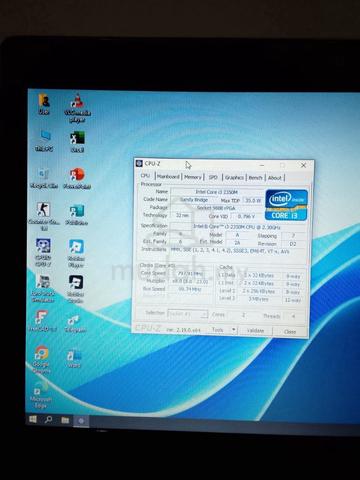The image size is (360, 480).
Task: Launch the Counter-Strike desktop shortcut
Action: [44, 216]
